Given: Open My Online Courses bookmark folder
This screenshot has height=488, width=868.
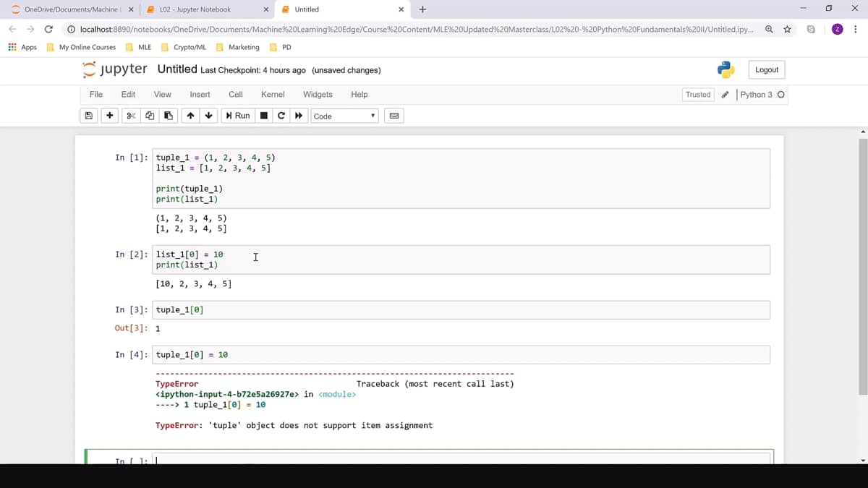Looking at the screenshot, I should (x=81, y=47).
